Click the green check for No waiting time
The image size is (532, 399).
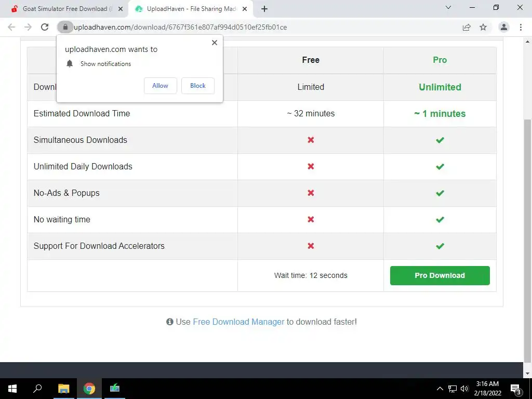coord(440,220)
